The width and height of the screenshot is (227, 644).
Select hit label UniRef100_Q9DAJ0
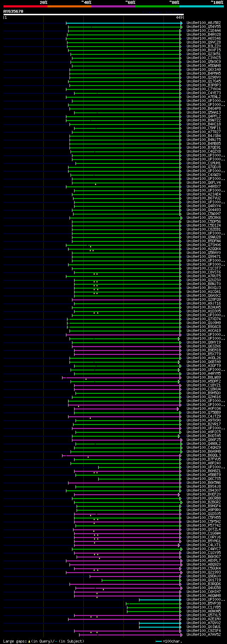[204, 576]
